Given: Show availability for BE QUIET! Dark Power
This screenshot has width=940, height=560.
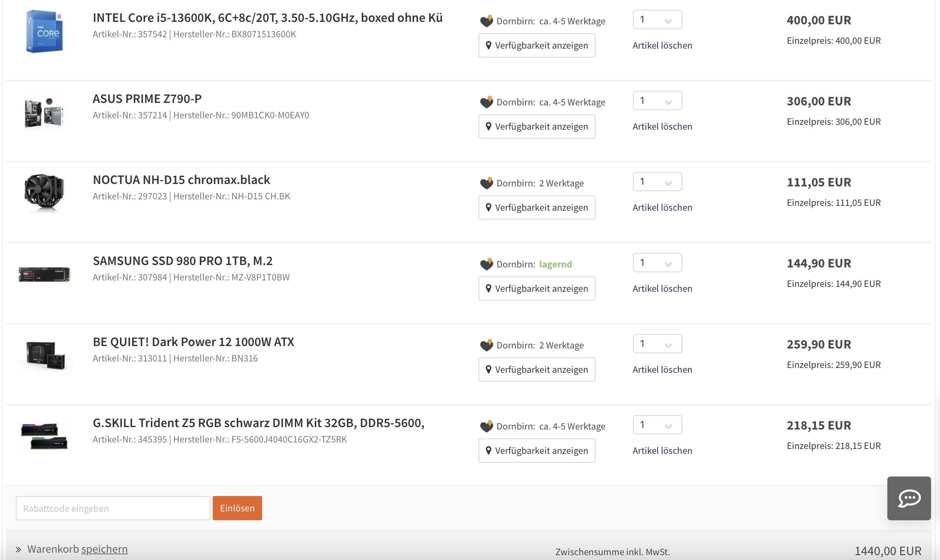Looking at the screenshot, I should tap(537, 370).
